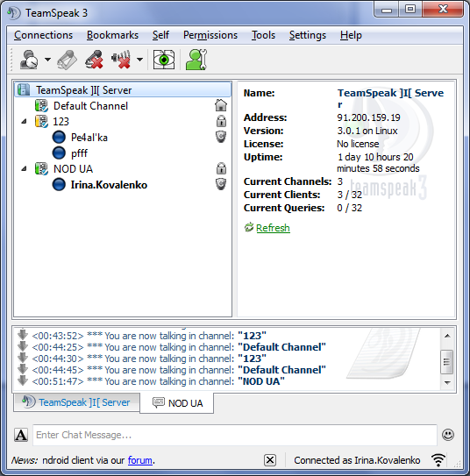
Task: Click the blue status circle beside Irina.Kovalenko
Action: (59, 184)
